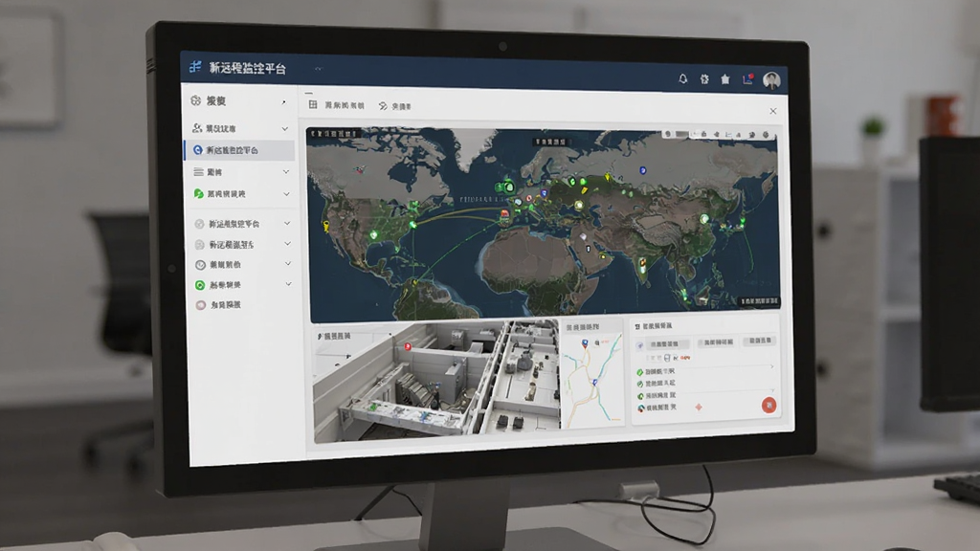980x551 pixels.
Task: Click the blue pin atop the mini street map
Action: click(585, 343)
